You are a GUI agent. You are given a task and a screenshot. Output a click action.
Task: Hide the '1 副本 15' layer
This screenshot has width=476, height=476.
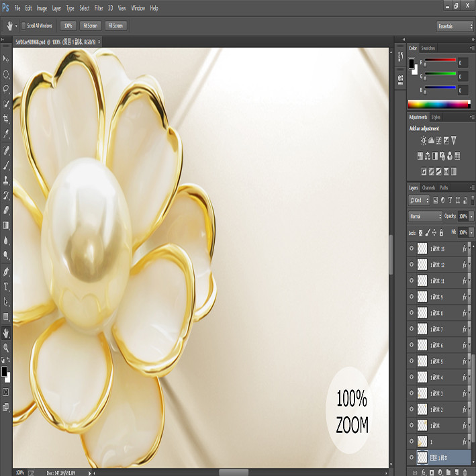412,248
